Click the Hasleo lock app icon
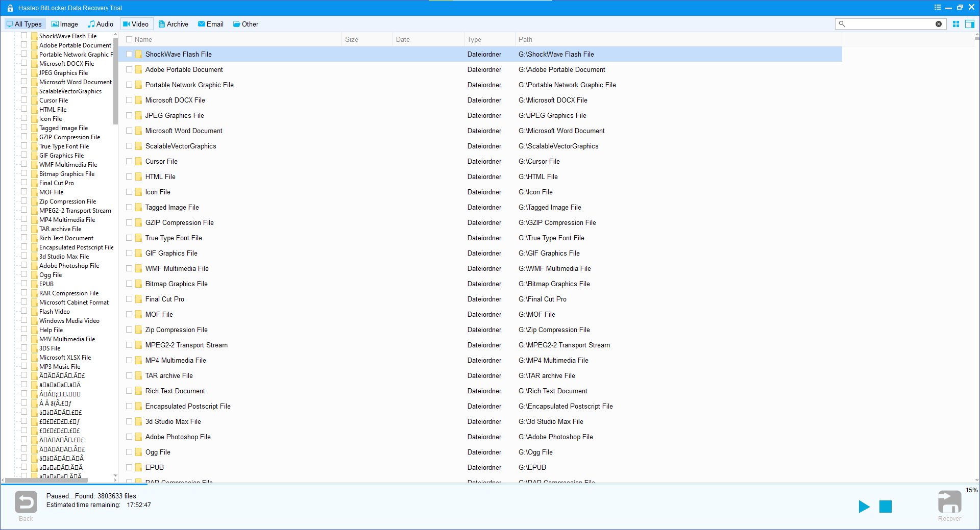This screenshot has height=530, width=980. coord(10,8)
